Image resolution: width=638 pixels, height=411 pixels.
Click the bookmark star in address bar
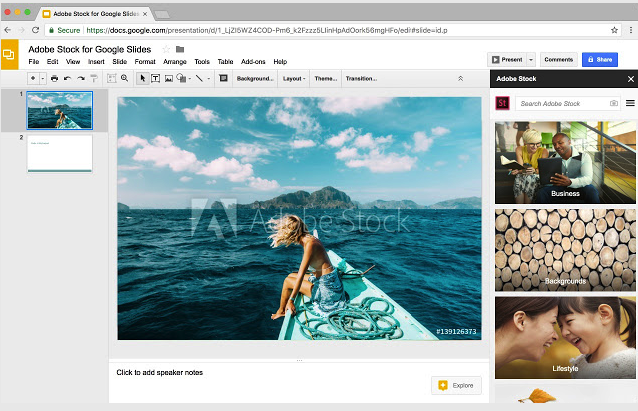point(614,30)
